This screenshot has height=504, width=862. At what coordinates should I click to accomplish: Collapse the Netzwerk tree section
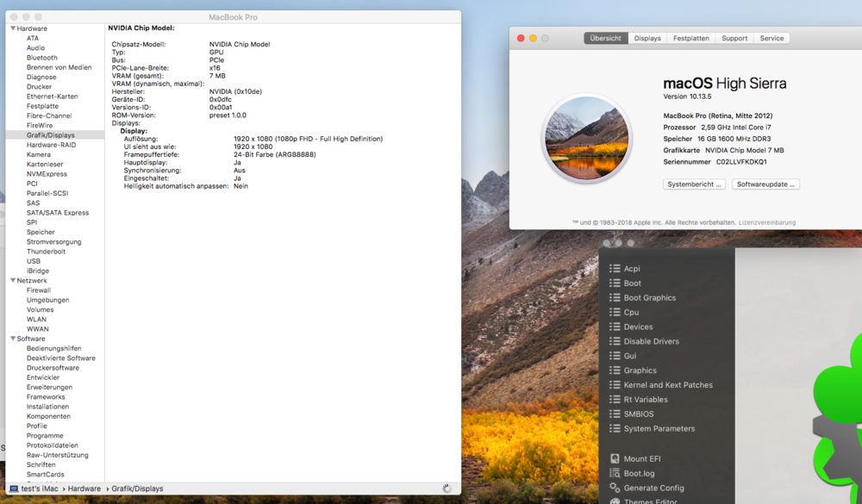tap(13, 281)
